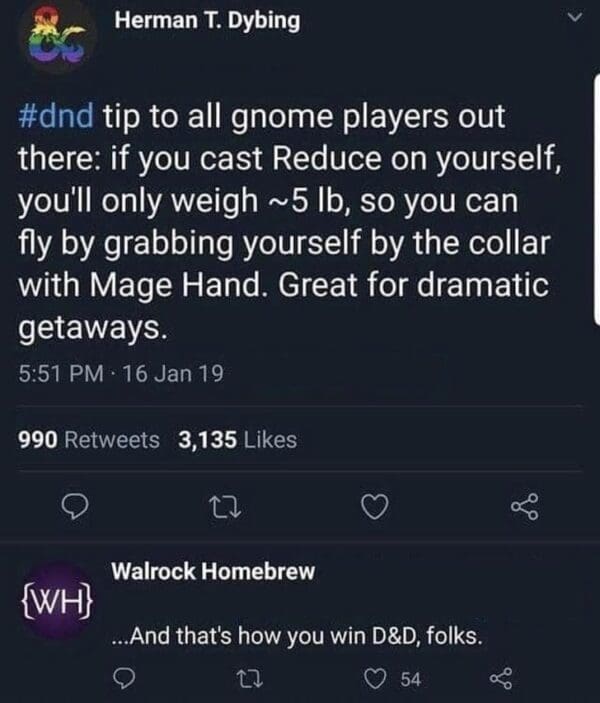Viewport: 600px width, 703px height.
Task: Open Herman T. Dybing's profile name
Action: point(207,21)
